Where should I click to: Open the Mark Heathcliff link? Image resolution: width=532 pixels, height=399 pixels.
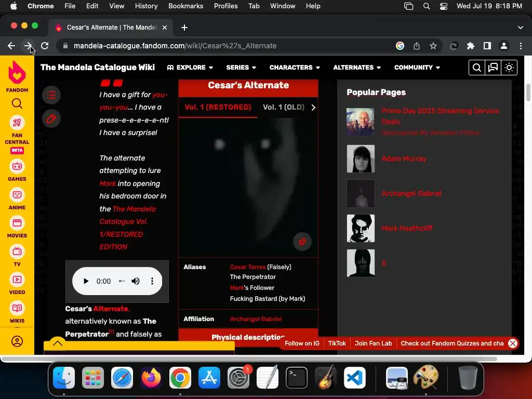[407, 229]
